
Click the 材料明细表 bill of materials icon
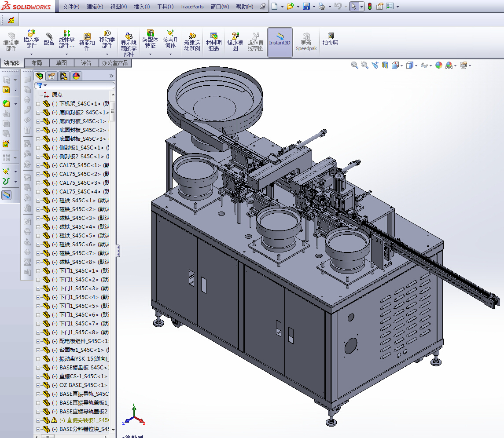pyautogui.click(x=213, y=40)
